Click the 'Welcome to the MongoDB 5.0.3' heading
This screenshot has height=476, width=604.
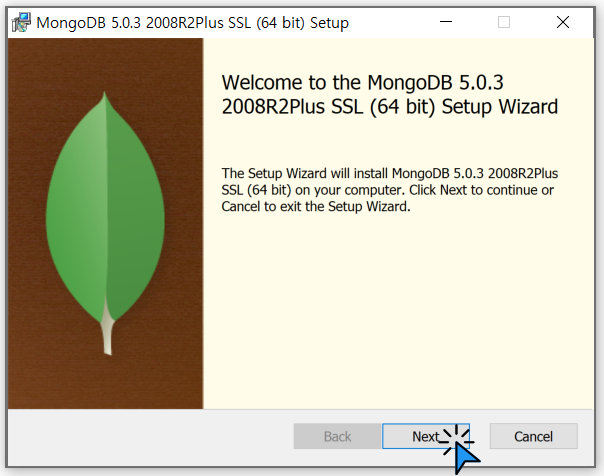coord(389,94)
